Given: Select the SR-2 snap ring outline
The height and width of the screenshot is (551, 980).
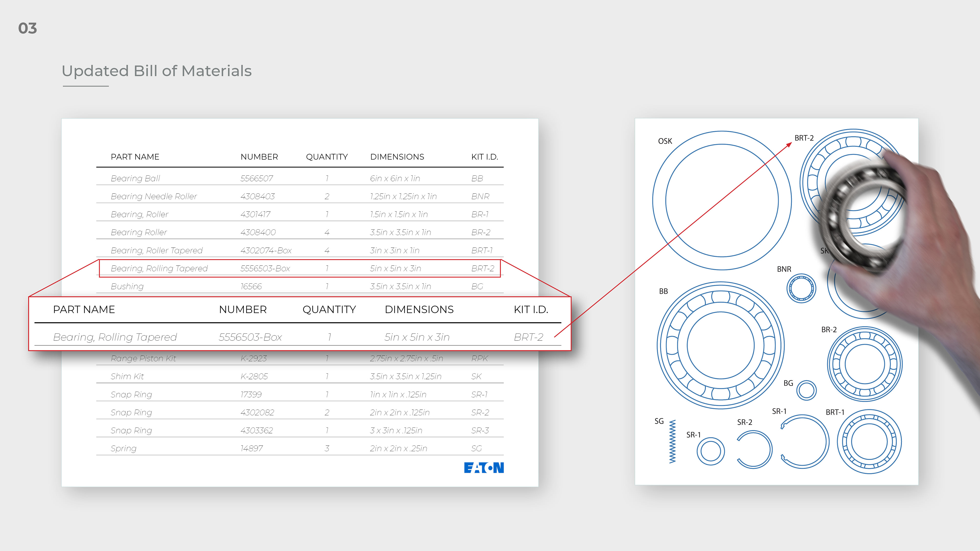Looking at the screenshot, I should [x=754, y=449].
